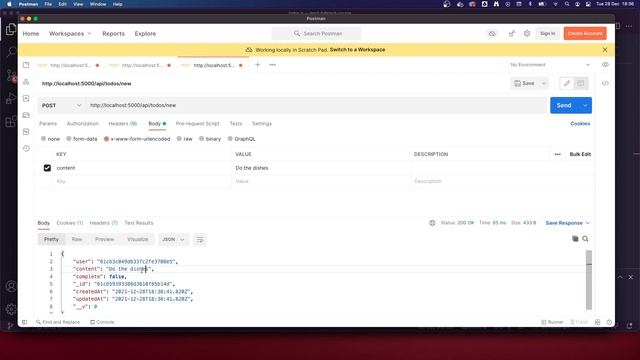Switch to the Authorization tab
Image resolution: width=640 pixels, height=360 pixels.
(x=82, y=123)
